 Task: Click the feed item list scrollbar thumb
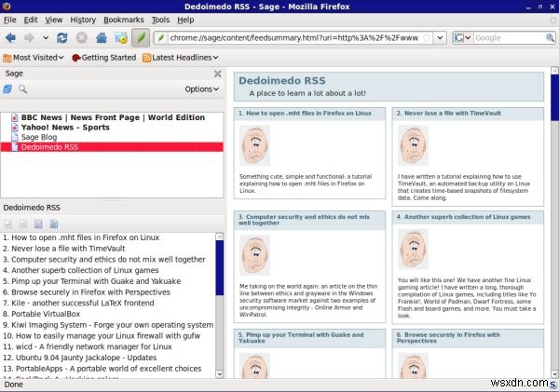(x=220, y=267)
